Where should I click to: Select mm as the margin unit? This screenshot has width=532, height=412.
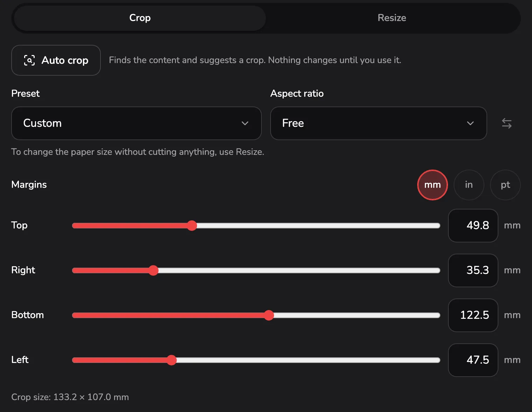click(x=433, y=185)
